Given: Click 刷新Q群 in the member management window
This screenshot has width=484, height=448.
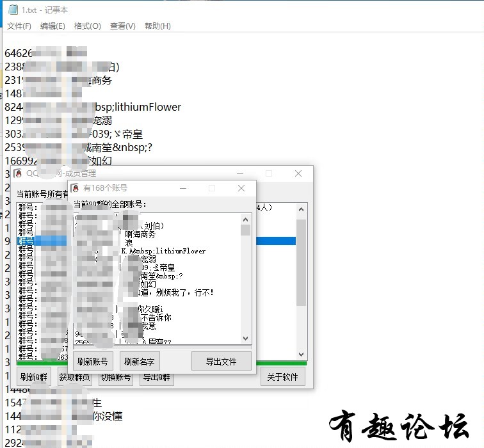Looking at the screenshot, I should coord(34,377).
